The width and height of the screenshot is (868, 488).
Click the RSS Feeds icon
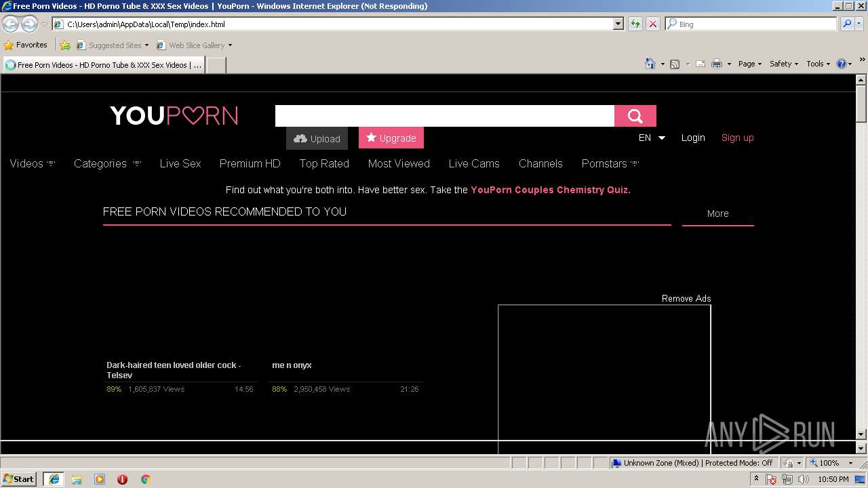[x=675, y=64]
